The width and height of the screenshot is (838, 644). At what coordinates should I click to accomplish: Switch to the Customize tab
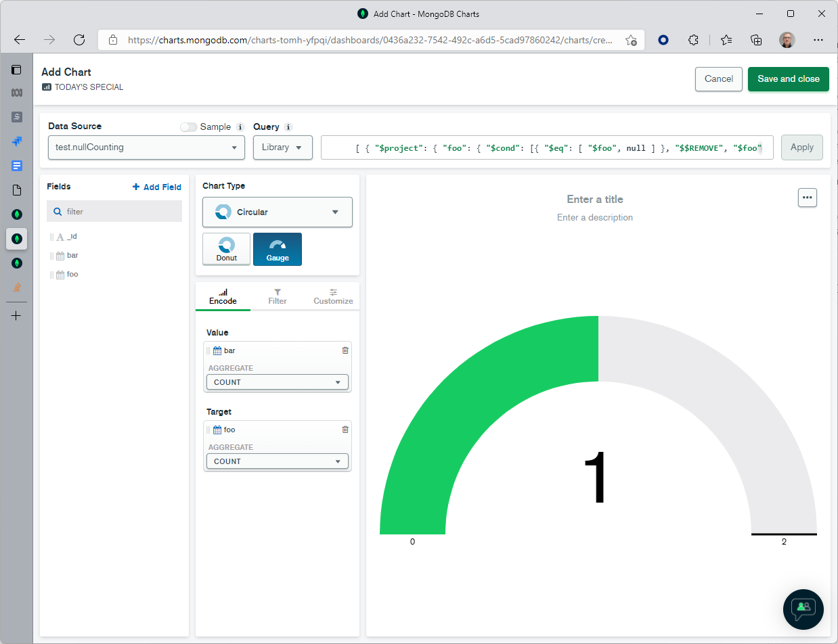click(333, 296)
